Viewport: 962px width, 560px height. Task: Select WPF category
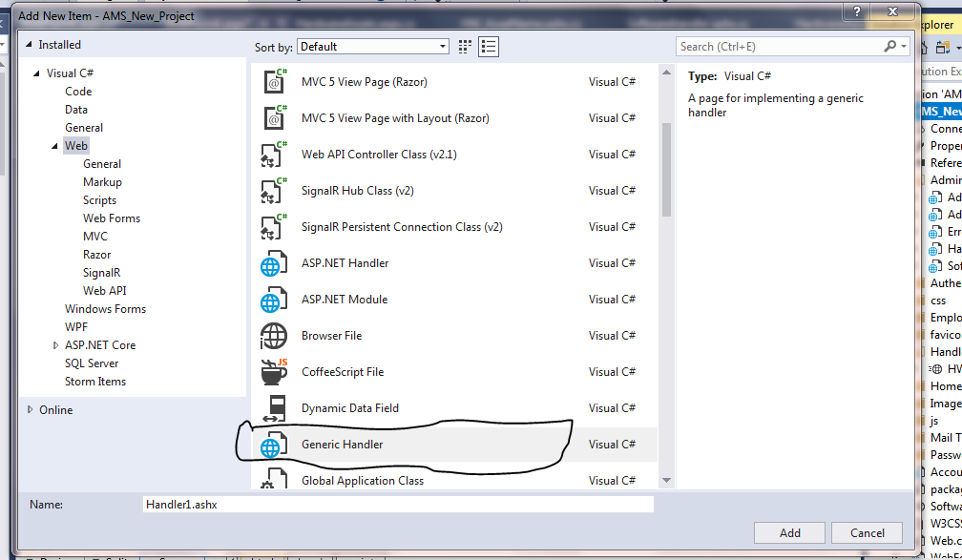point(76,327)
